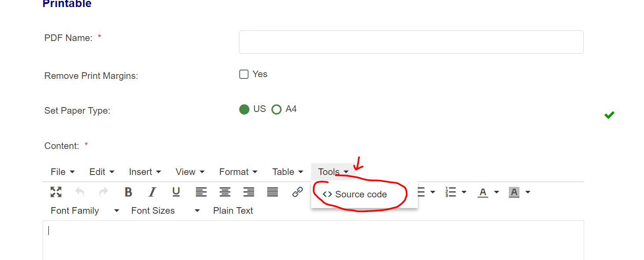Apply Bold formatting
Image resolution: width=644 pixels, height=260 pixels.
(128, 192)
